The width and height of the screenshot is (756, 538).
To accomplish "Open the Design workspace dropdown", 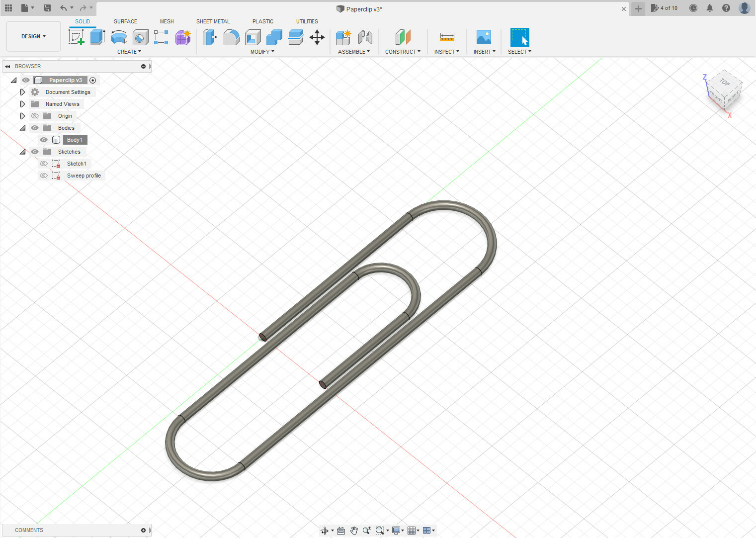I will tap(33, 36).
